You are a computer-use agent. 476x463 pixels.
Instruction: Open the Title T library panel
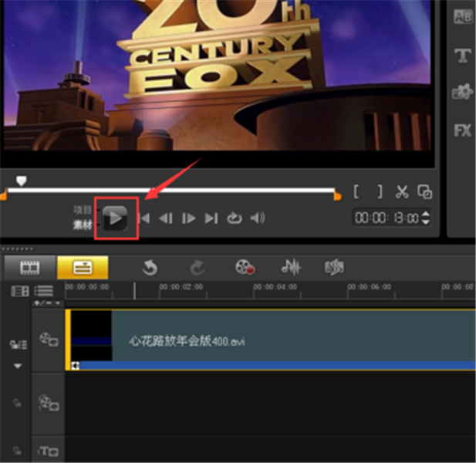[463, 56]
